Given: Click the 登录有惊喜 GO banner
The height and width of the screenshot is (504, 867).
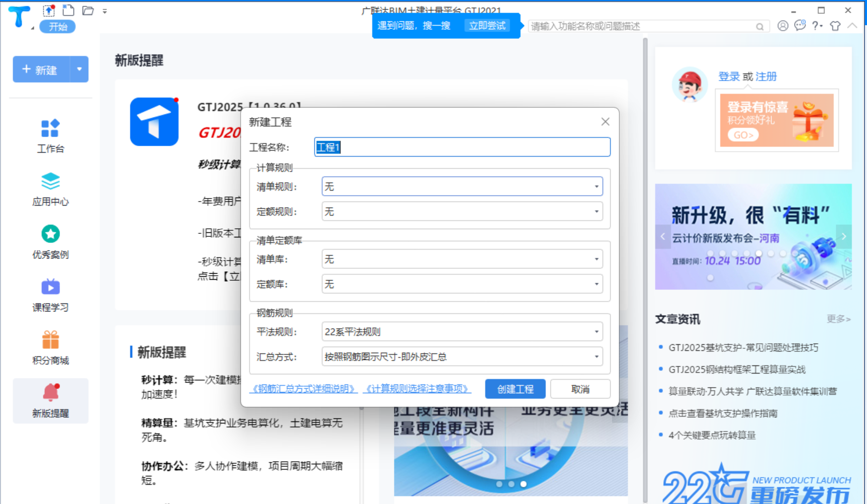Looking at the screenshot, I should pos(777,120).
